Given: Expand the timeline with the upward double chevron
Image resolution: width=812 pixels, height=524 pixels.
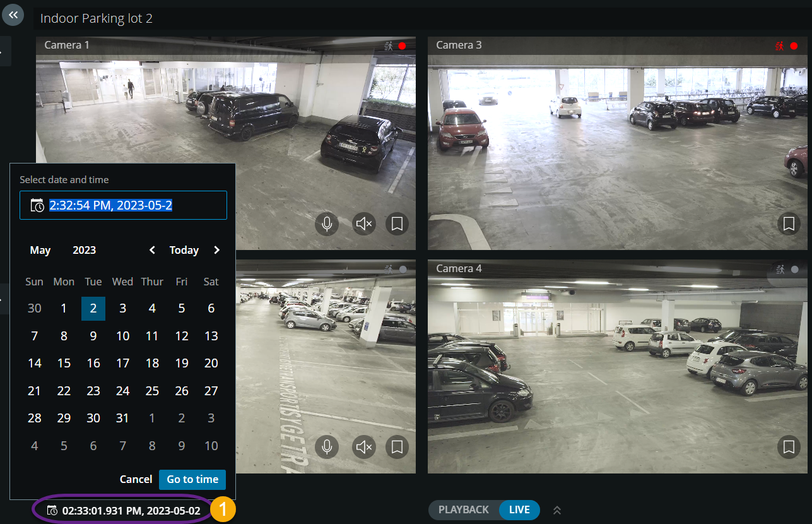Looking at the screenshot, I should click(x=556, y=509).
